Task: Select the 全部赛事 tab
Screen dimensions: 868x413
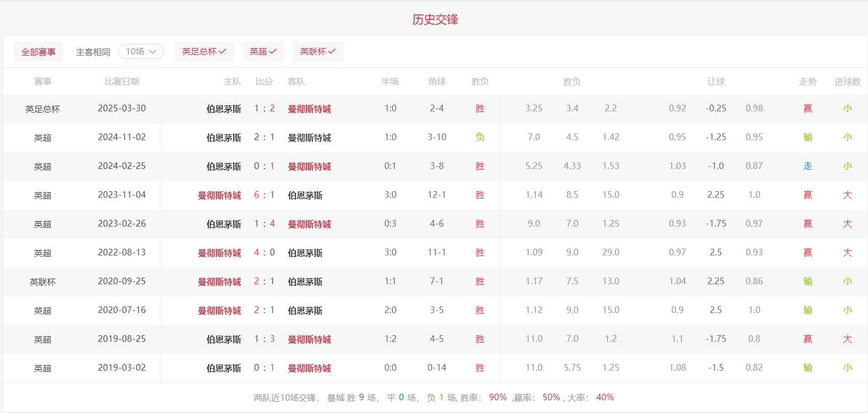Action: [38, 52]
